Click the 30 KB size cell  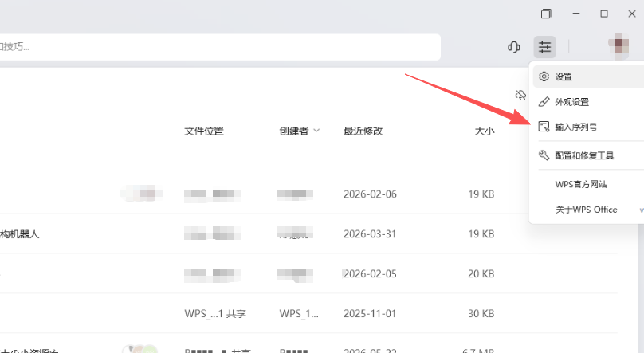pyautogui.click(x=481, y=314)
